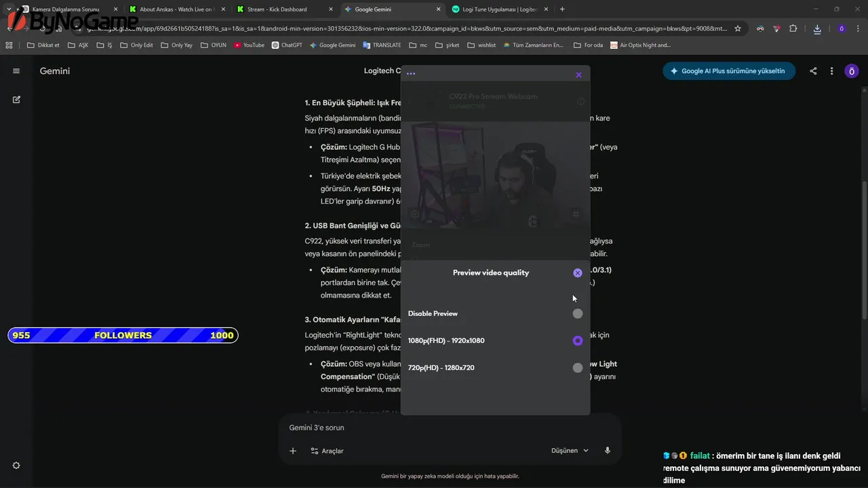This screenshot has height=488, width=868.
Task: Open wishlist bookmark folder
Action: coord(481,45)
